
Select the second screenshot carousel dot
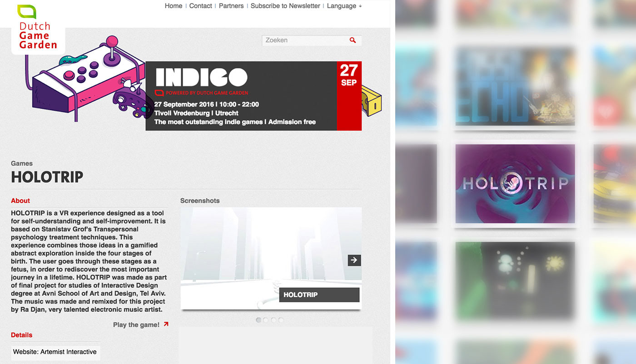(x=266, y=320)
